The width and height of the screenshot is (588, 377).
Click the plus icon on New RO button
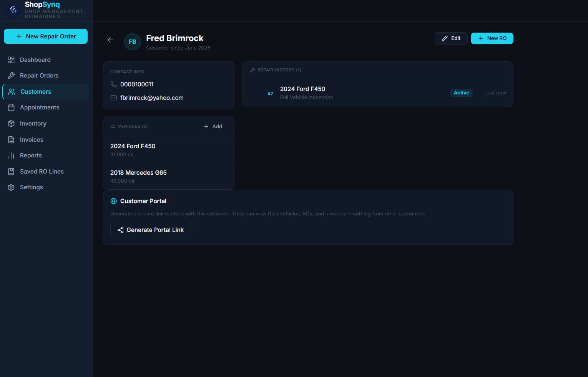(x=481, y=38)
